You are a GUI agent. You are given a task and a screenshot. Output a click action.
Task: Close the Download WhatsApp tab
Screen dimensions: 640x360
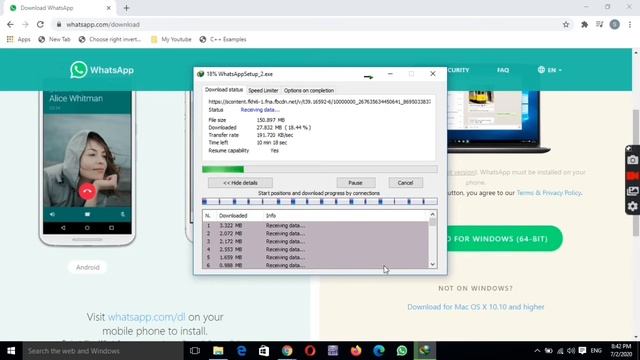pyautogui.click(x=109, y=8)
